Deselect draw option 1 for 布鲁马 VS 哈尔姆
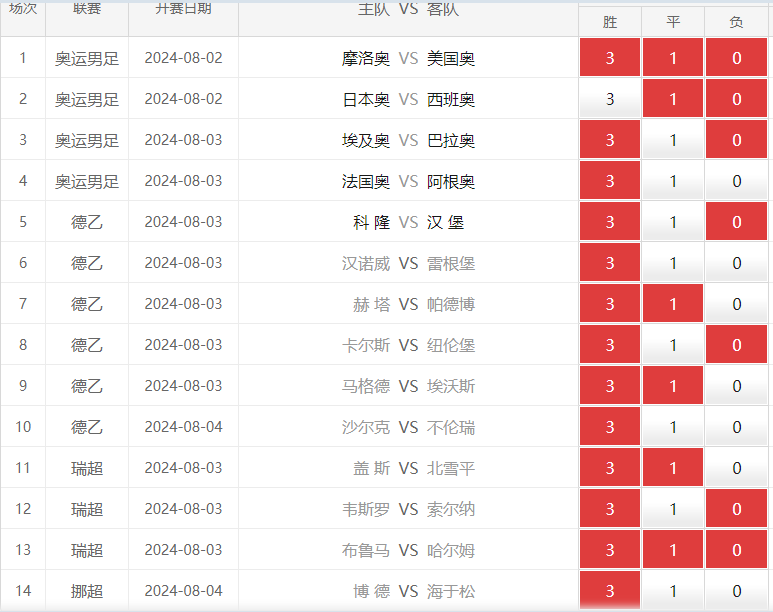Screen dimensions: 773x612 673,549
